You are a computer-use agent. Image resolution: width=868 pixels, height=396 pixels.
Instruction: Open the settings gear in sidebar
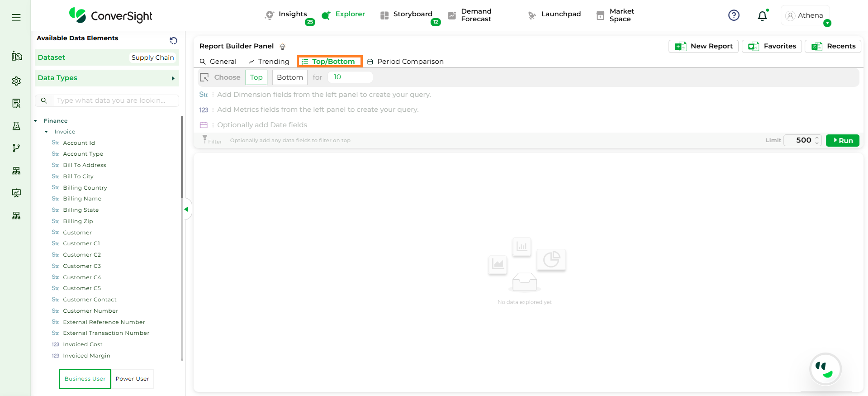click(16, 81)
